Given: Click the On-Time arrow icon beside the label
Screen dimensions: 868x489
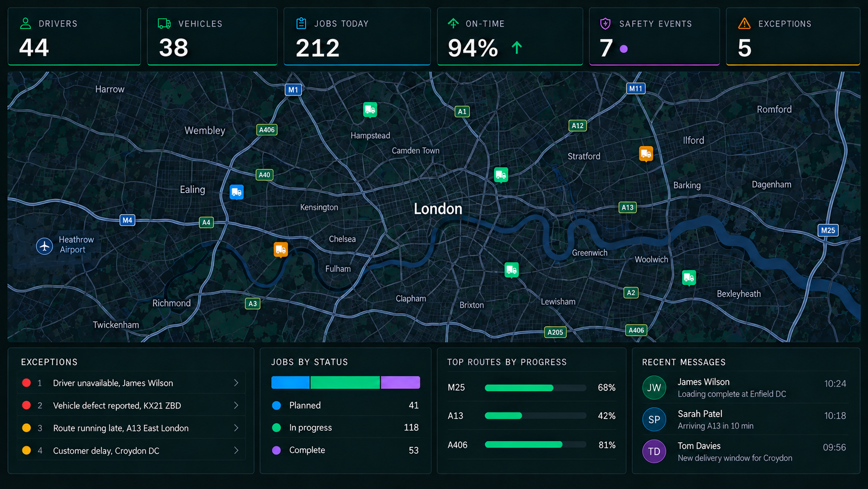Looking at the screenshot, I should coord(453,23).
